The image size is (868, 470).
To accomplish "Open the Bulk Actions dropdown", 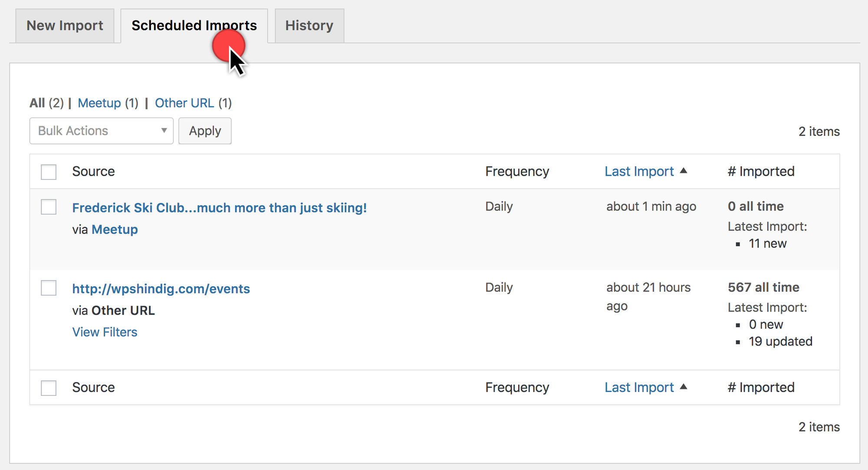I will click(101, 131).
